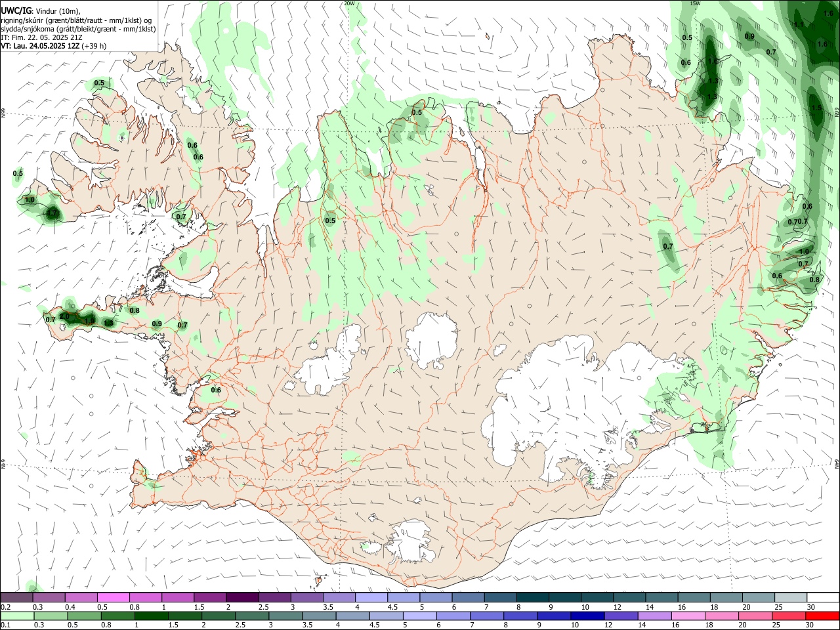Select the '0.2' legend scale label
This screenshot has width=840, height=630.
coord(6,607)
